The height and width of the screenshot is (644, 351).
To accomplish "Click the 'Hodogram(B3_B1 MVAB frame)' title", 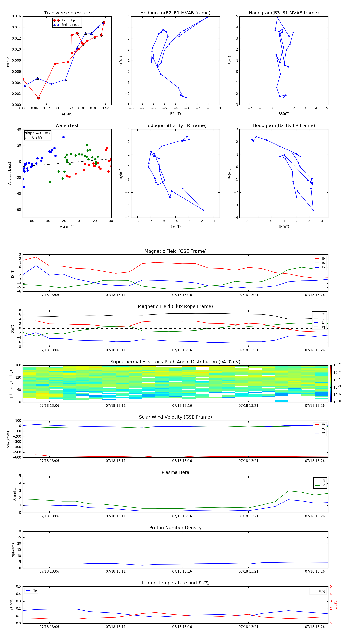I will click(284, 13).
